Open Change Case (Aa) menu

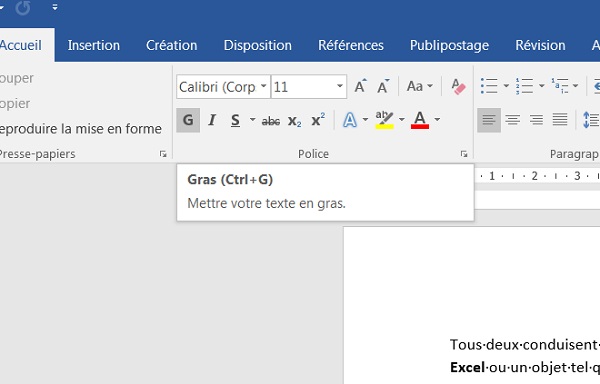point(420,86)
